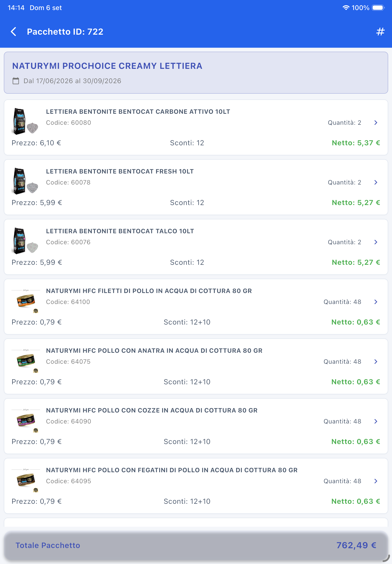Open the Bentocat Carbone Attivo product image
392x564 pixels.
click(x=25, y=121)
